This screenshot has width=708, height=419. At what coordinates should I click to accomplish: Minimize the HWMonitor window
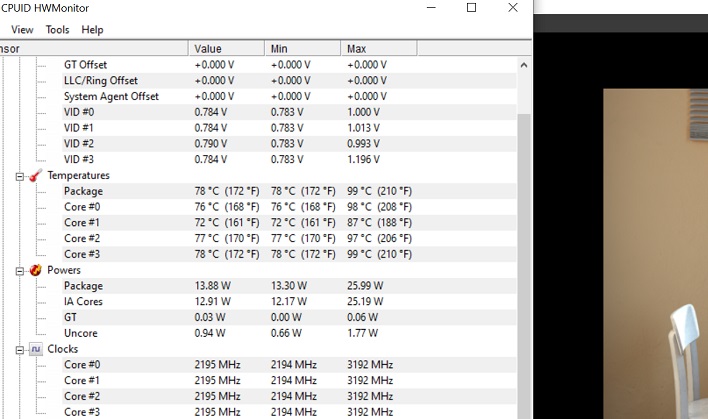click(x=431, y=8)
